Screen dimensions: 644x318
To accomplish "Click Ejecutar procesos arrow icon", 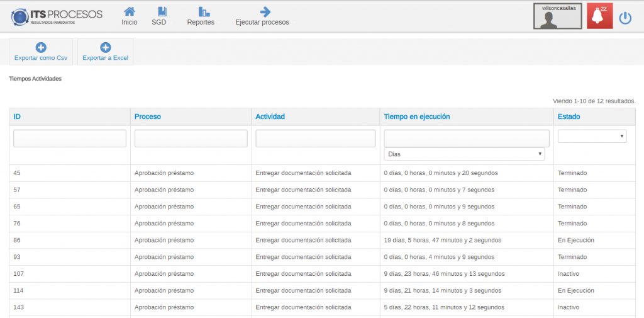I will click(265, 11).
